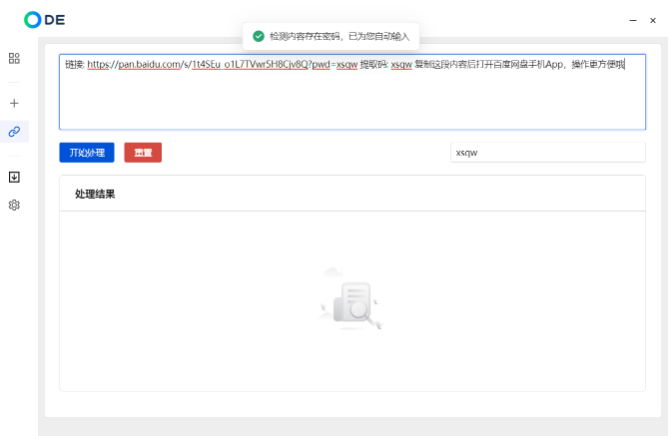Select the link chain icon in sidebar

14,132
